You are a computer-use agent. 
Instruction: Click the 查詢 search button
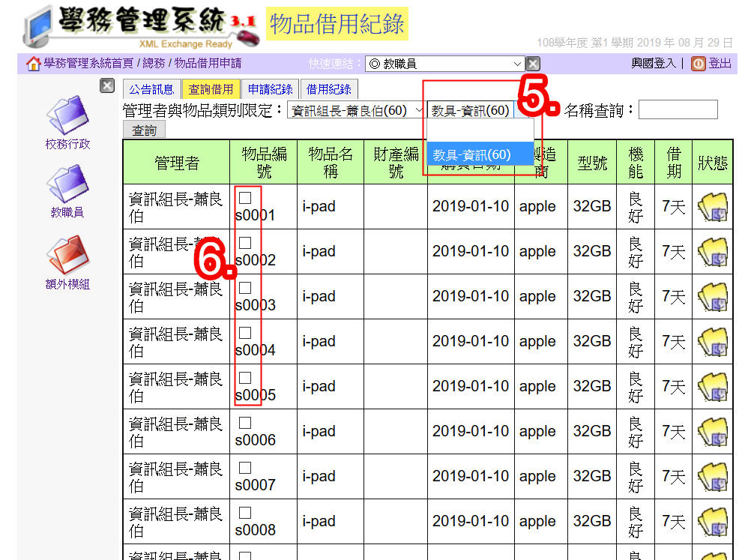[144, 130]
